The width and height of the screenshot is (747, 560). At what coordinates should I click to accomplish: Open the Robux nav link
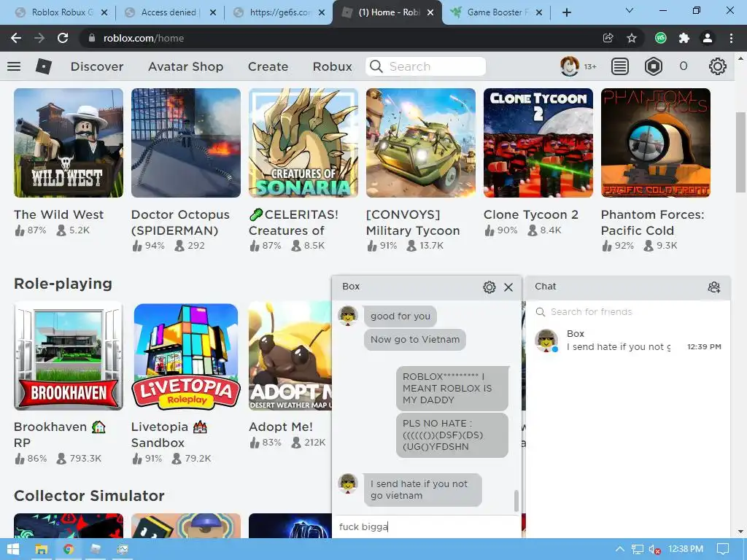(333, 66)
